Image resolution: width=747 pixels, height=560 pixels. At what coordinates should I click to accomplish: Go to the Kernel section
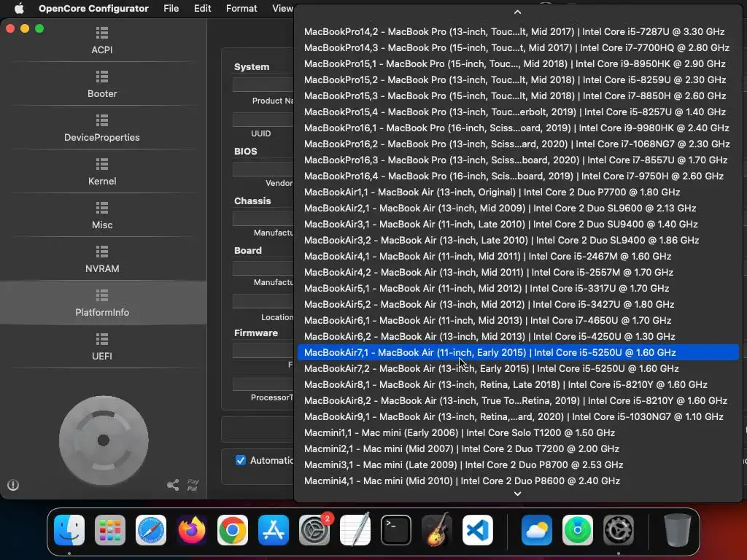point(102,171)
